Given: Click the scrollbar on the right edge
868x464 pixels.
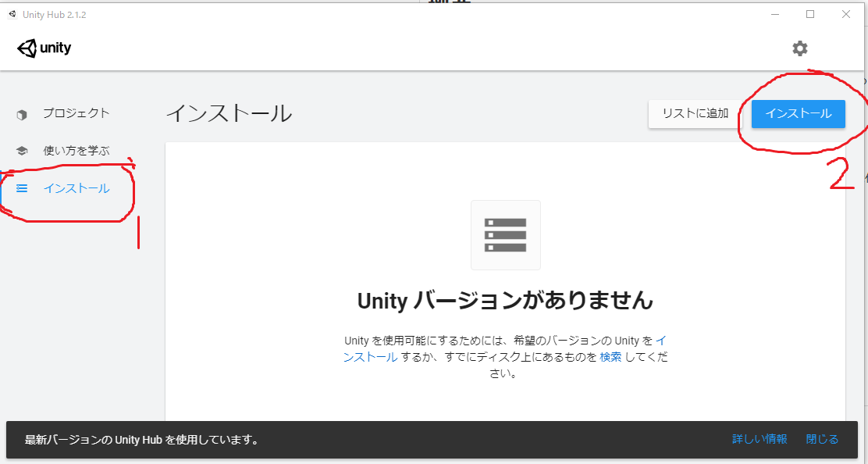Looking at the screenshot, I should coord(863,234).
